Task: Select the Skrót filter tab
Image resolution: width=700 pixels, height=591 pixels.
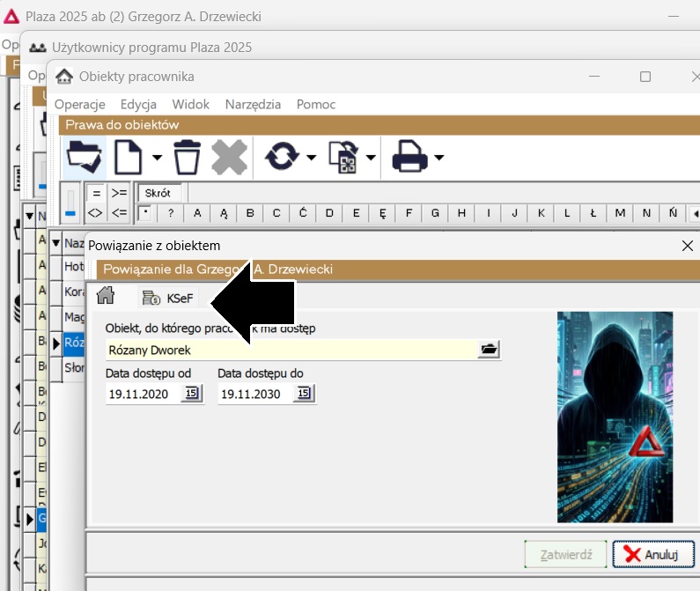Action: point(158,193)
